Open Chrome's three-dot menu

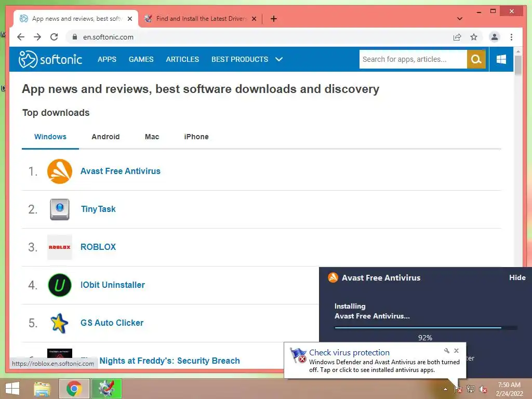511,37
